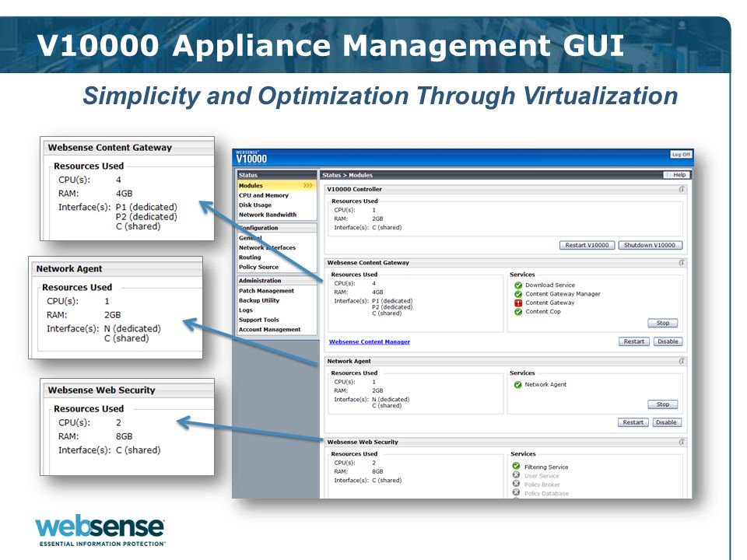Click the Content Gateway Manager status icon
The image size is (747, 560).
coord(518,294)
